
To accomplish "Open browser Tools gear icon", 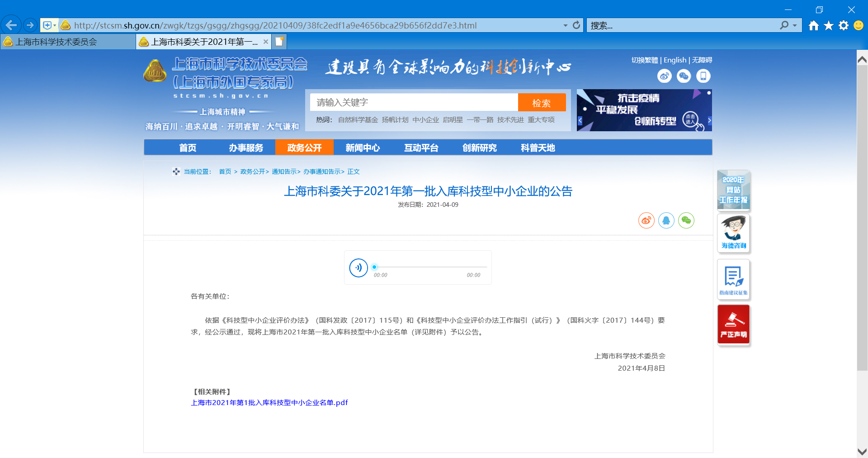I will (x=844, y=25).
